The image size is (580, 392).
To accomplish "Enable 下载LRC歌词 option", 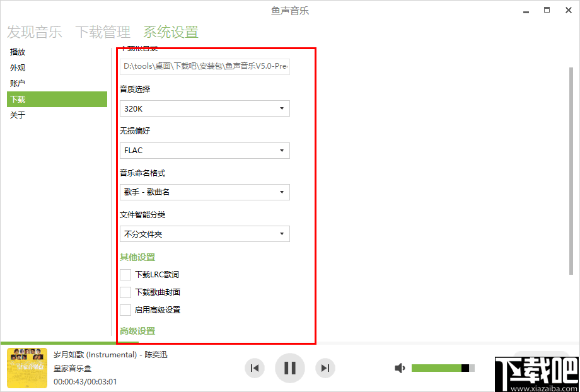I will click(x=125, y=274).
